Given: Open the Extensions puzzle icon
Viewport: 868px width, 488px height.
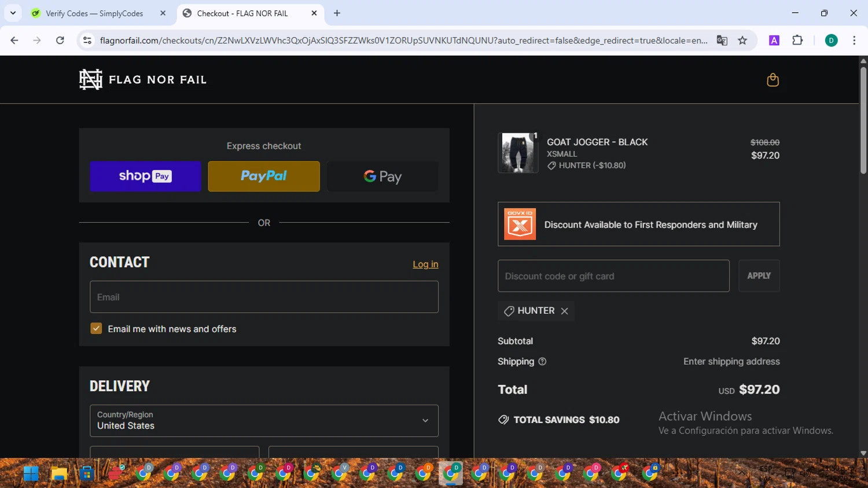Looking at the screenshot, I should [797, 41].
